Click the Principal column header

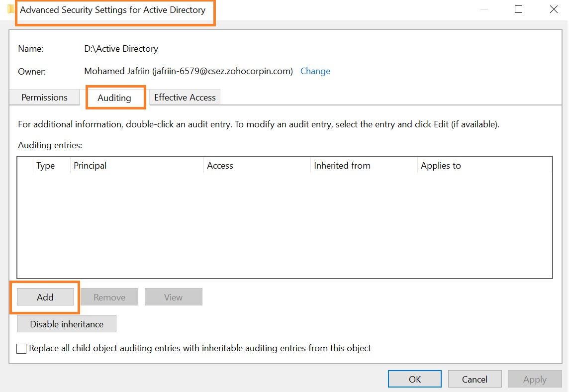(90, 165)
